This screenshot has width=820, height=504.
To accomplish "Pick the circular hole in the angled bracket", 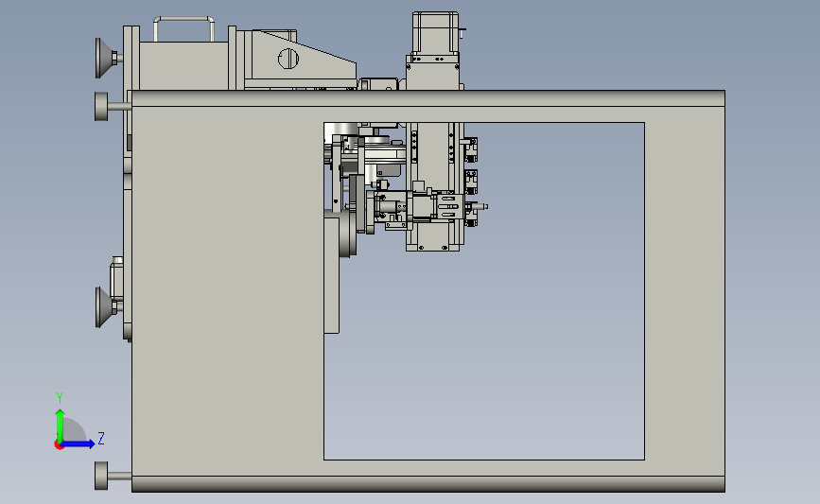I will (288, 58).
